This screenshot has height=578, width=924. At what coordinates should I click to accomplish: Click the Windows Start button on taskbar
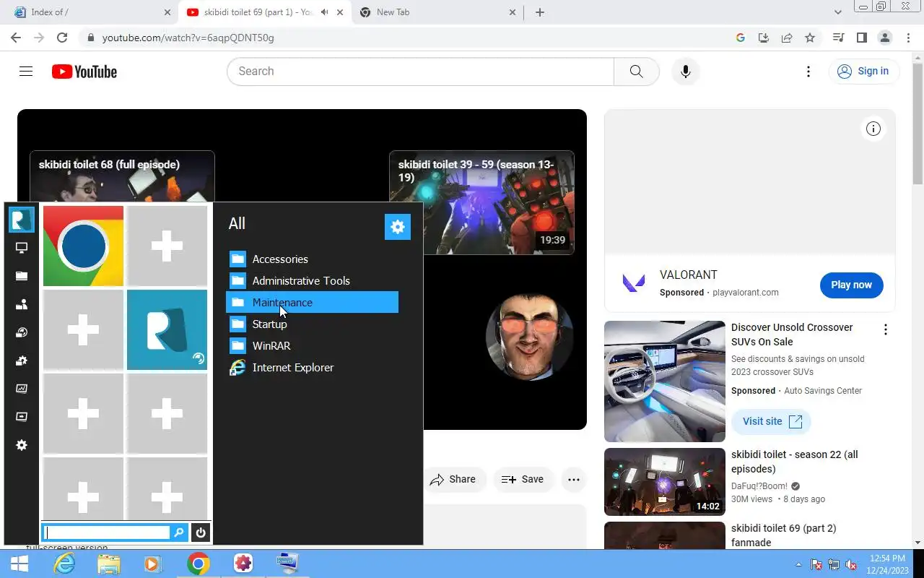[19, 564]
